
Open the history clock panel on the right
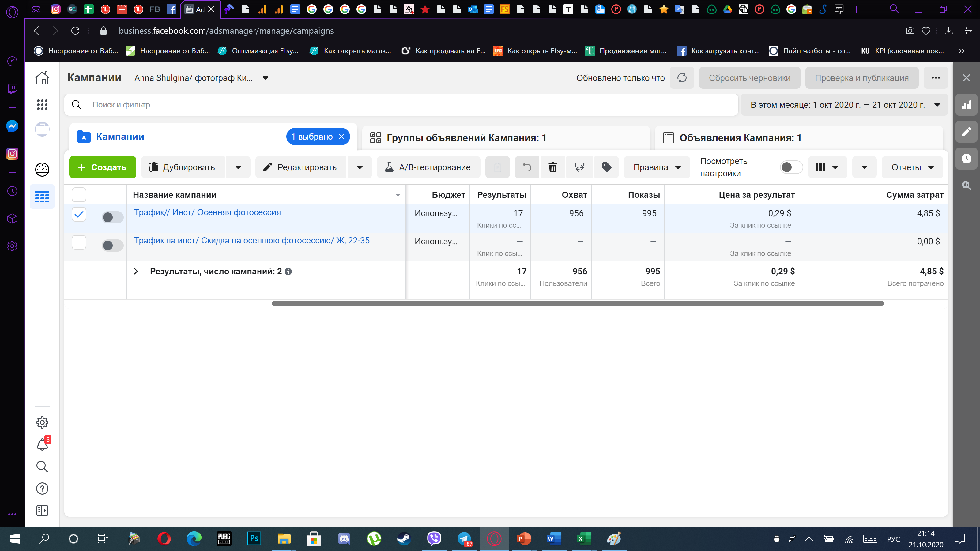tap(966, 159)
